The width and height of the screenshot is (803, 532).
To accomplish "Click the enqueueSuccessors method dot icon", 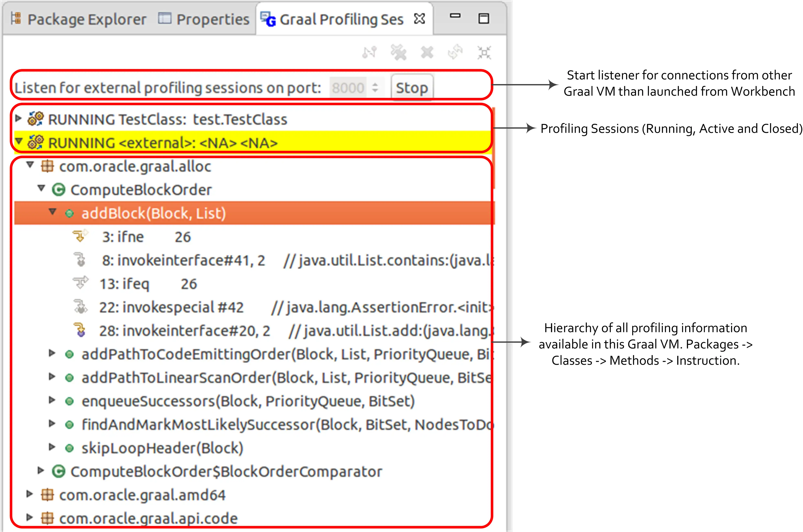I will pyautogui.click(x=69, y=401).
